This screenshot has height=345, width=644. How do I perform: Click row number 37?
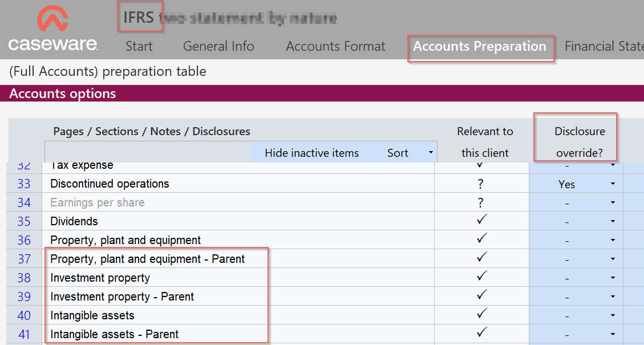click(x=24, y=259)
